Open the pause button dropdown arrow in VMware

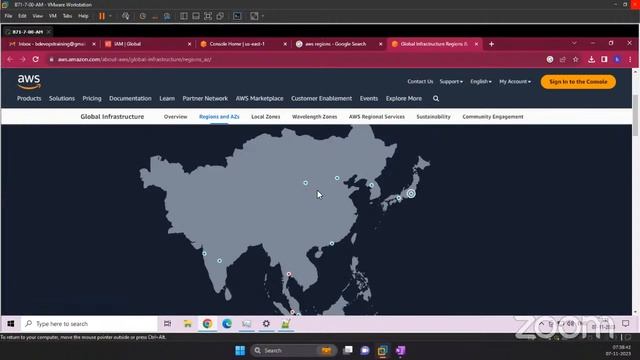(110, 16)
